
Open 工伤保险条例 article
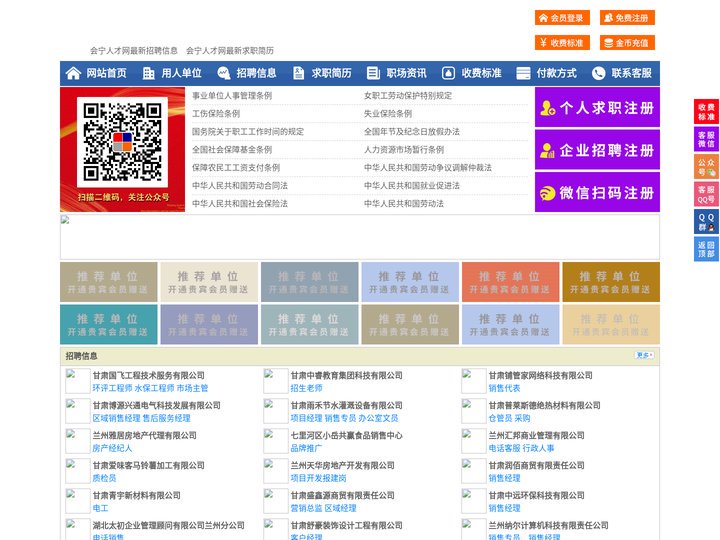216,113
